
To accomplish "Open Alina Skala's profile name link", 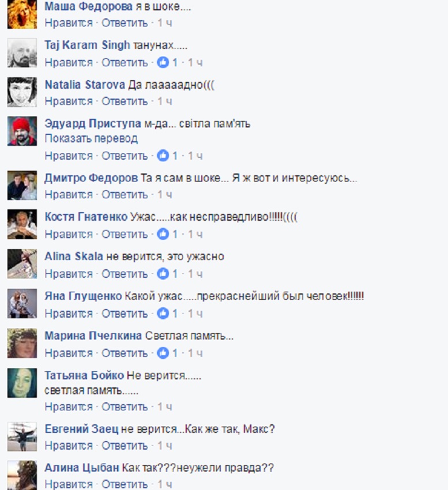I will pyautogui.click(x=74, y=257).
